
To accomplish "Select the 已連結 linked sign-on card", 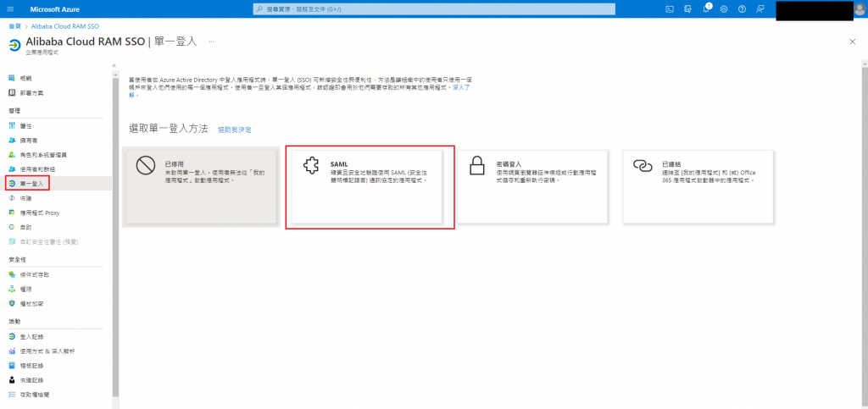I will tap(698, 187).
